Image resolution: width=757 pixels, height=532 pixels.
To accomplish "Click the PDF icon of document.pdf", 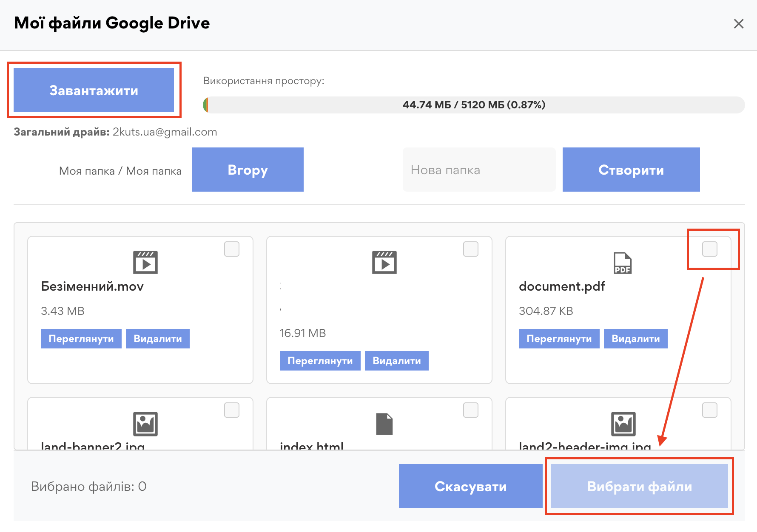I will click(x=622, y=263).
